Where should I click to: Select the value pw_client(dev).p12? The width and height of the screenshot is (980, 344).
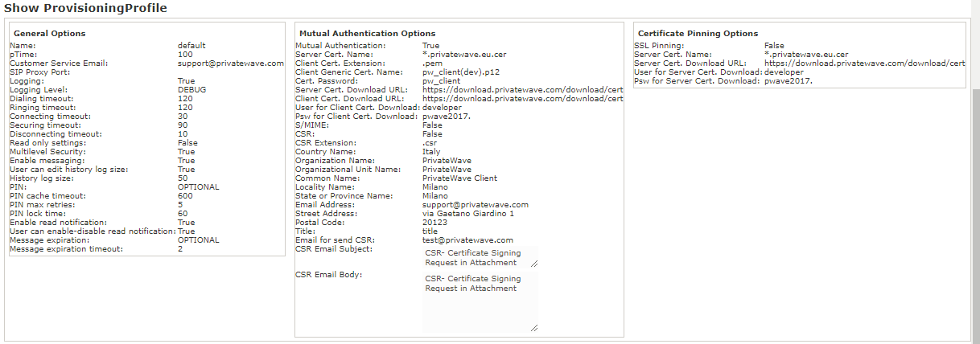(461, 72)
